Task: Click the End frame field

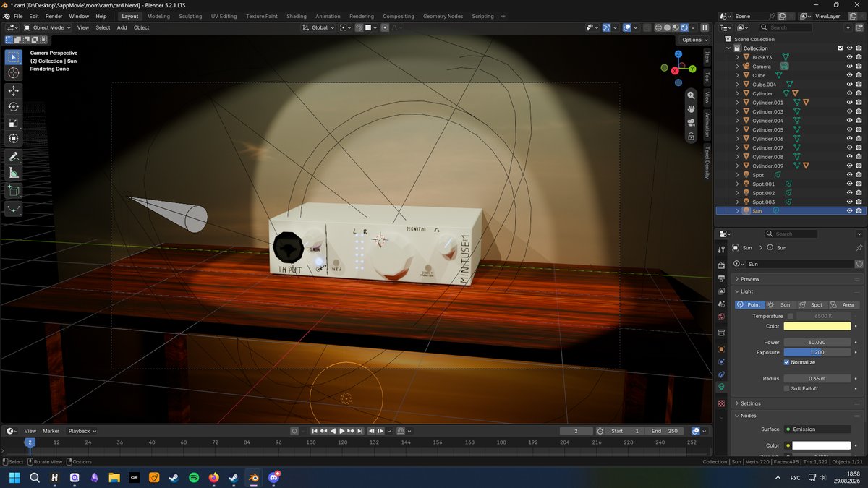Action: (x=665, y=431)
